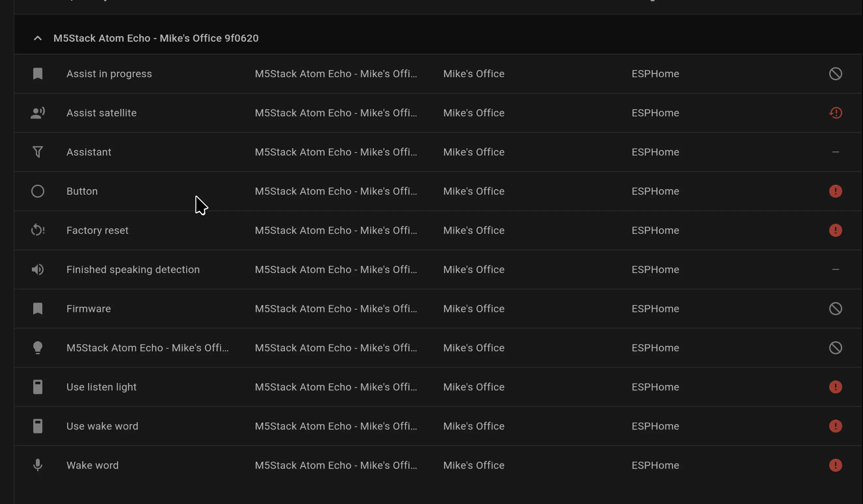Click the bookmark icon beside Assist in progress
The height and width of the screenshot is (504, 863).
click(x=38, y=74)
